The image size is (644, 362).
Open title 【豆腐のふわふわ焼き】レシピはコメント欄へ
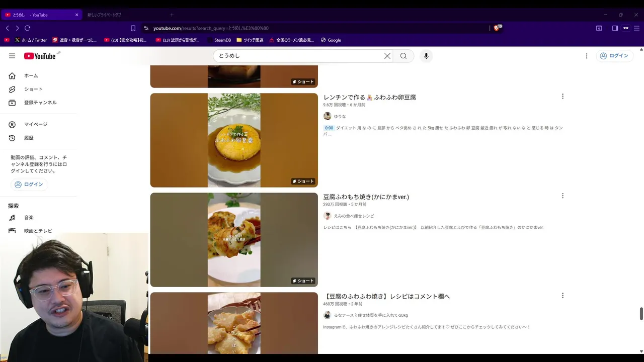pos(386,296)
